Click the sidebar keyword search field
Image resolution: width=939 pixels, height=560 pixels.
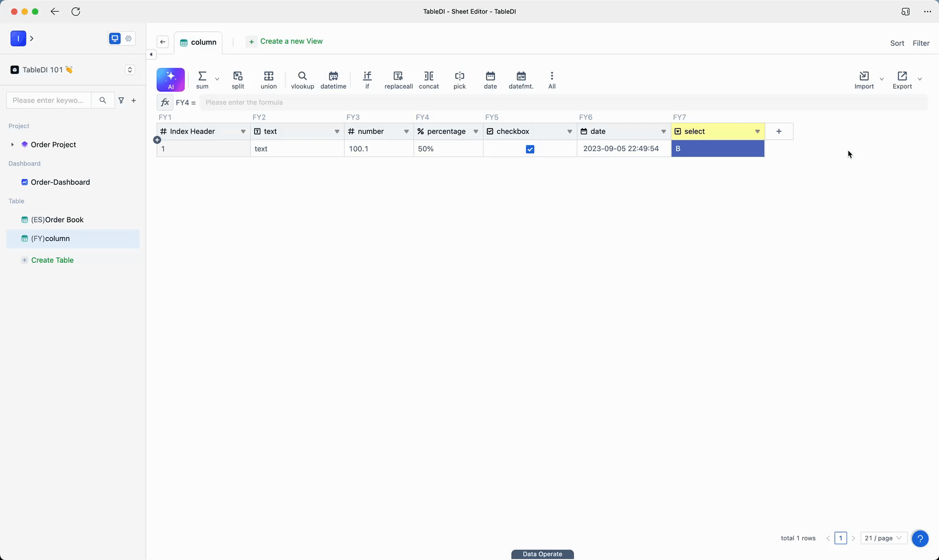pyautogui.click(x=49, y=100)
